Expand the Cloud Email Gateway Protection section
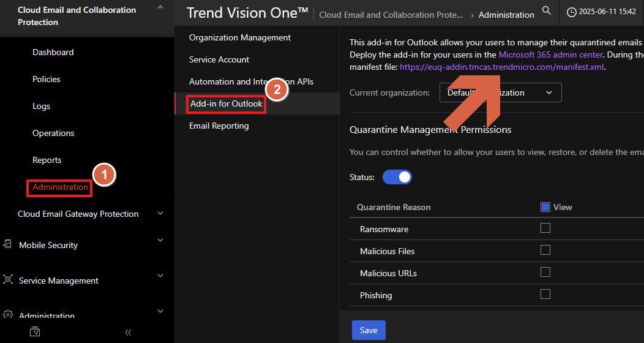Viewport: 644px width, 343px height. (160, 213)
